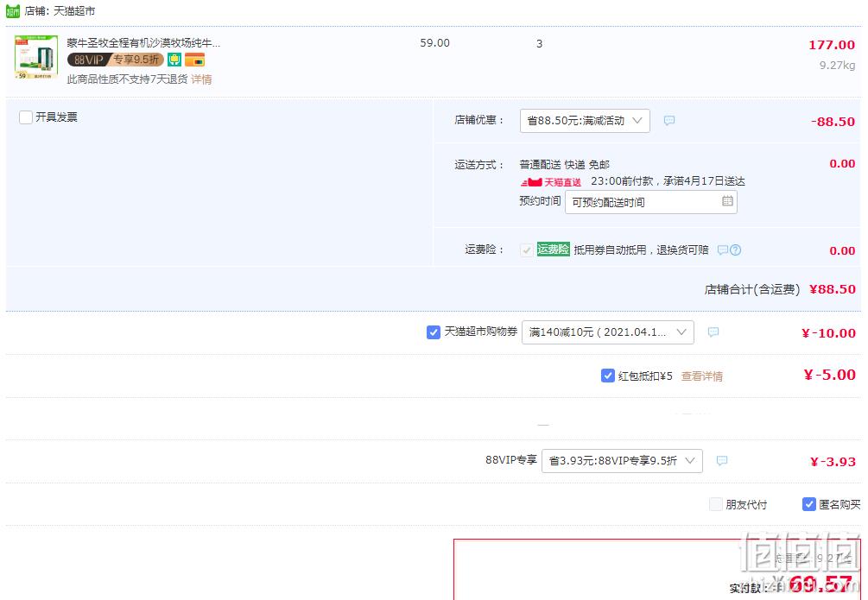Open the Mengniu milk product thumbnail
Image resolution: width=868 pixels, height=600 pixels.
(x=36, y=58)
